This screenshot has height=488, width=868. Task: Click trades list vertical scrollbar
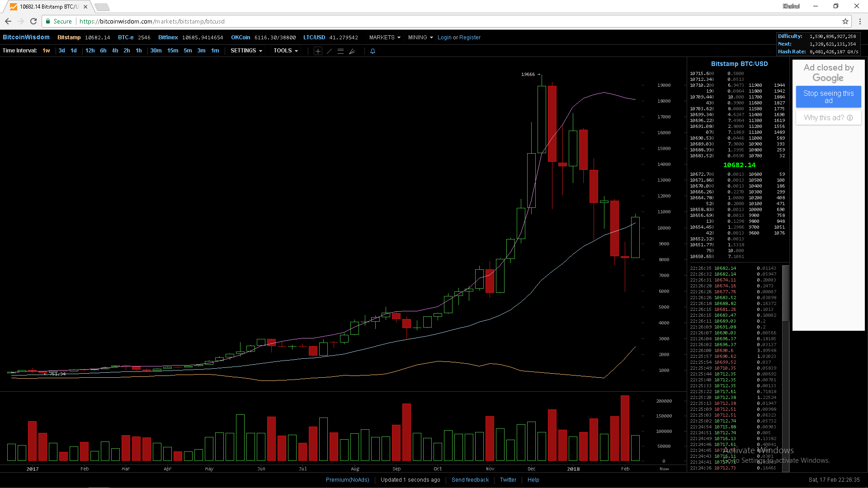pos(786,294)
